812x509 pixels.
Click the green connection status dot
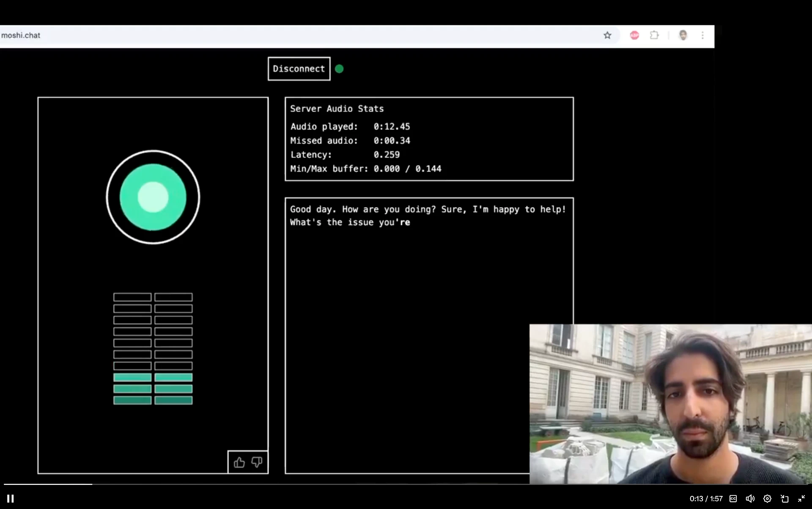point(339,69)
